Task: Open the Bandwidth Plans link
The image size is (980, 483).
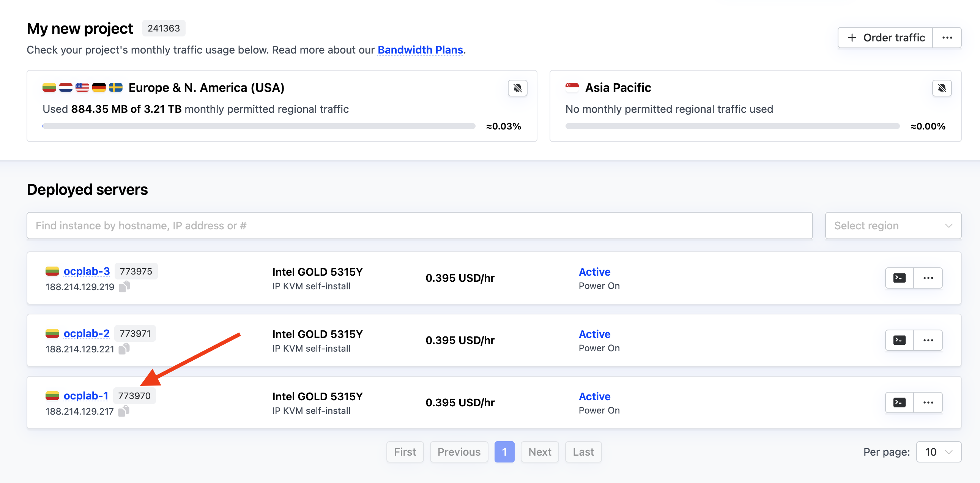Action: 420,50
